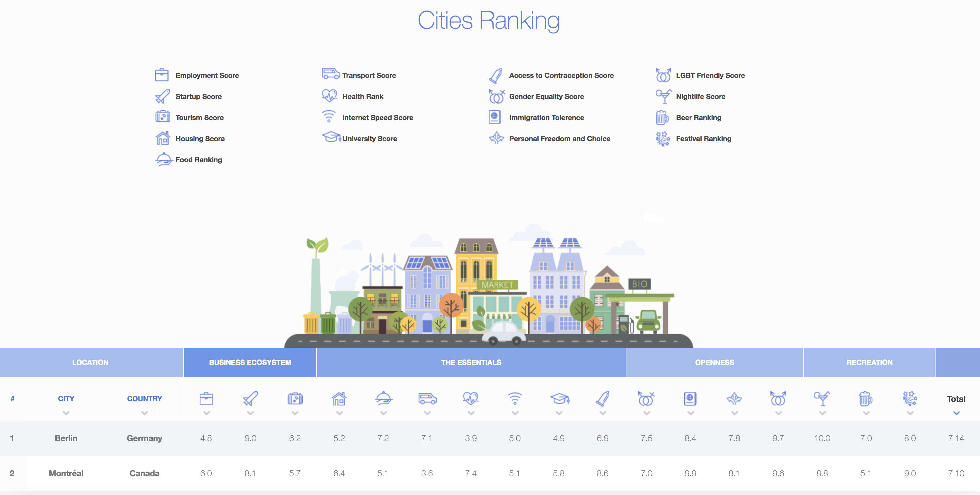
Task: Click the Total column header label
Action: 956,399
